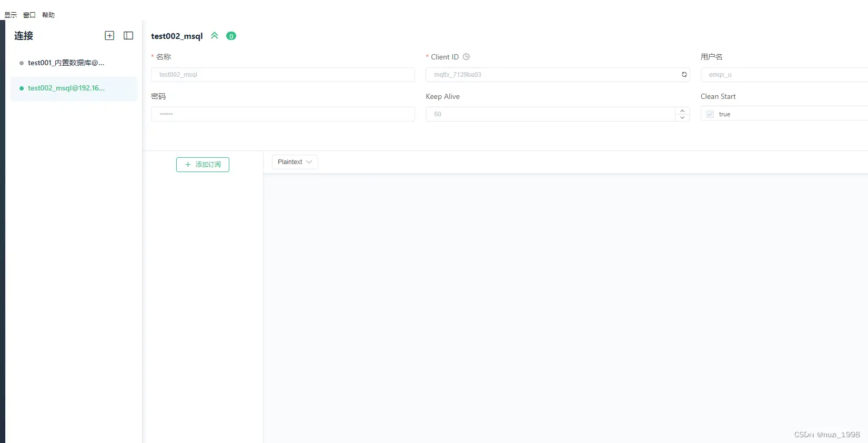Increase Keep Alive value with up arrow

[682, 110]
